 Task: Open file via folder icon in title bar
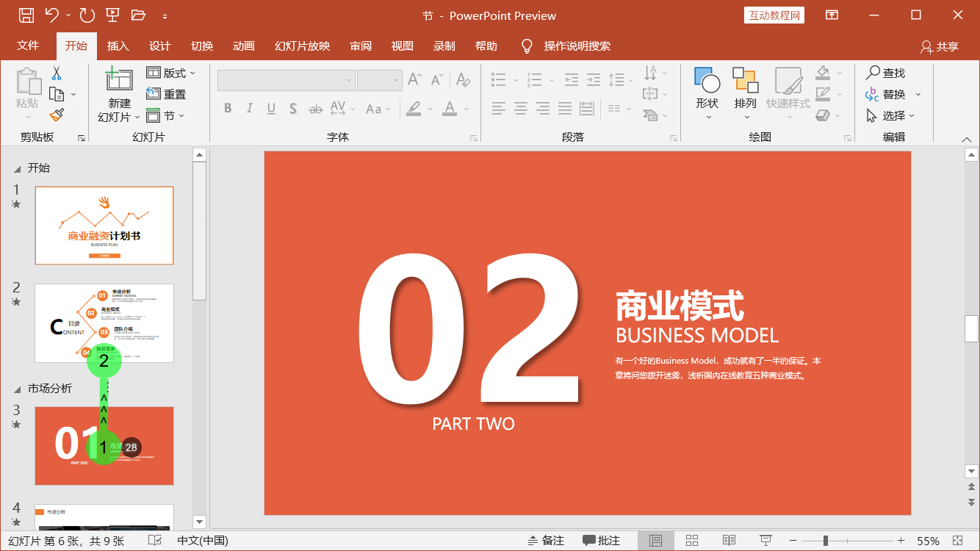[138, 15]
